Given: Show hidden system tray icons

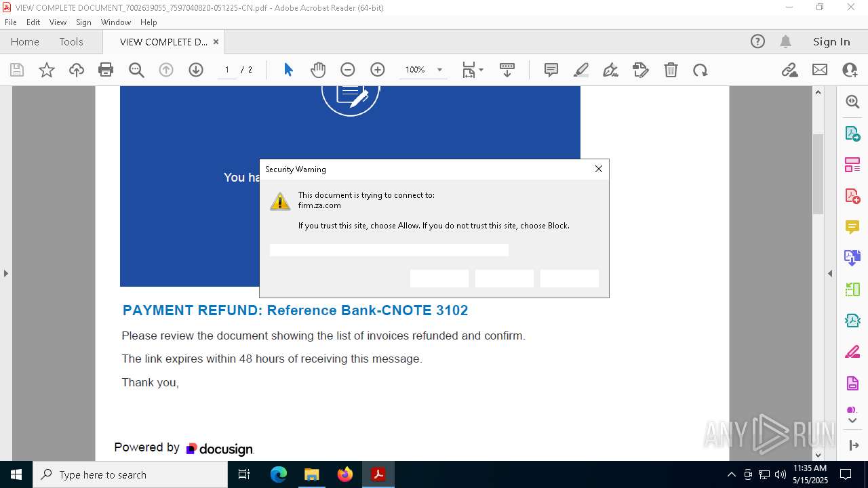Looking at the screenshot, I should tap(732, 474).
